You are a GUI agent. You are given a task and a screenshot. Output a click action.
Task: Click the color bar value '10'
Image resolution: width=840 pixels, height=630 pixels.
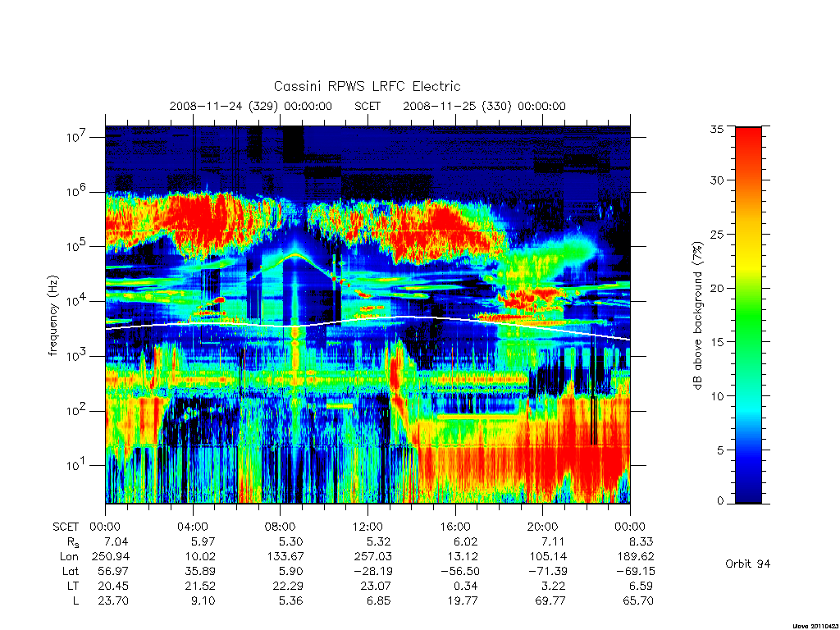[716, 396]
